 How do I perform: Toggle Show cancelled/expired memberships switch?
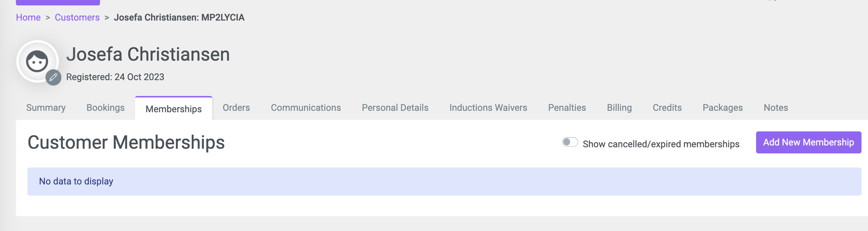570,142
